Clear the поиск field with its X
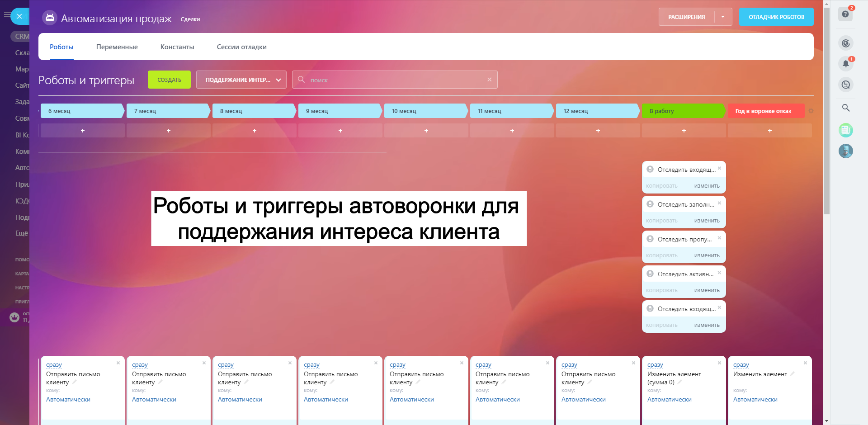This screenshot has height=425, width=868. pyautogui.click(x=489, y=80)
